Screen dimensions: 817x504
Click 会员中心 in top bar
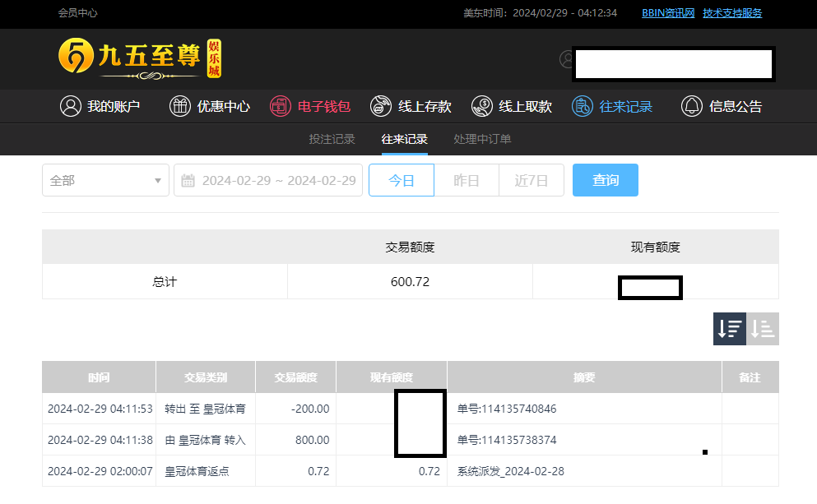coord(77,13)
